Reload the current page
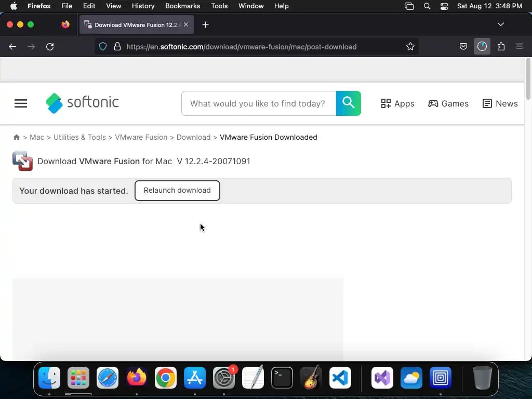Image resolution: width=532 pixels, height=399 pixels. coord(50,46)
